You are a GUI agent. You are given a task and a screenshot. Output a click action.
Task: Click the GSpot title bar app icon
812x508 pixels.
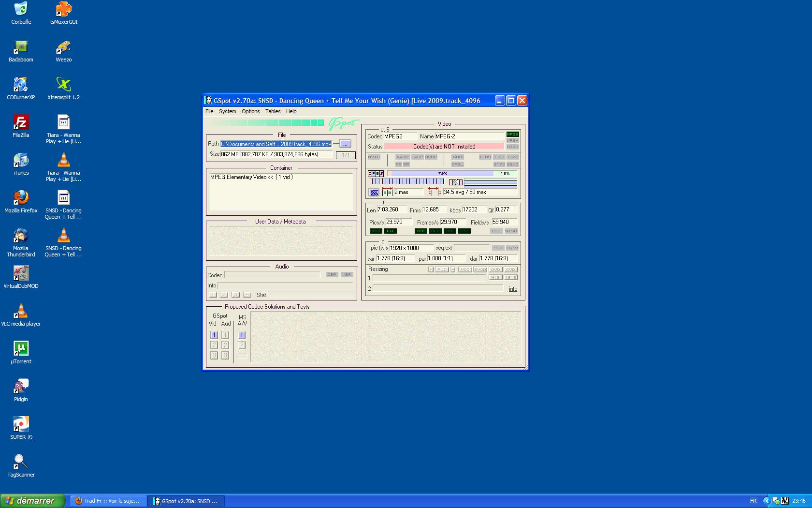coord(208,101)
